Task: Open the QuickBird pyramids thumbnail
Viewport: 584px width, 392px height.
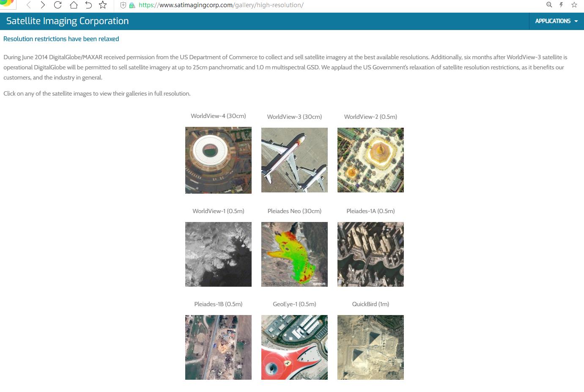Action: tap(370, 348)
